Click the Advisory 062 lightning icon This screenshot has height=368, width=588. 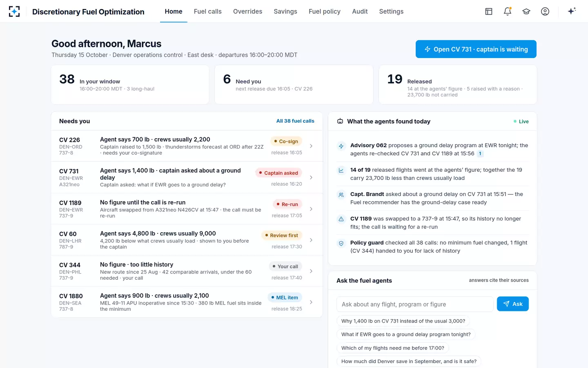tap(341, 146)
